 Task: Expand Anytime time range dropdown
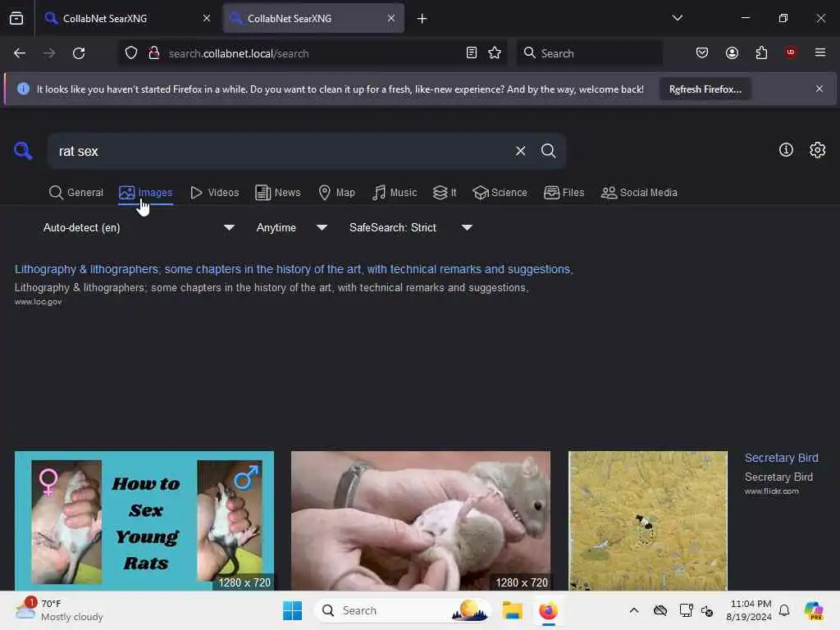(x=292, y=228)
